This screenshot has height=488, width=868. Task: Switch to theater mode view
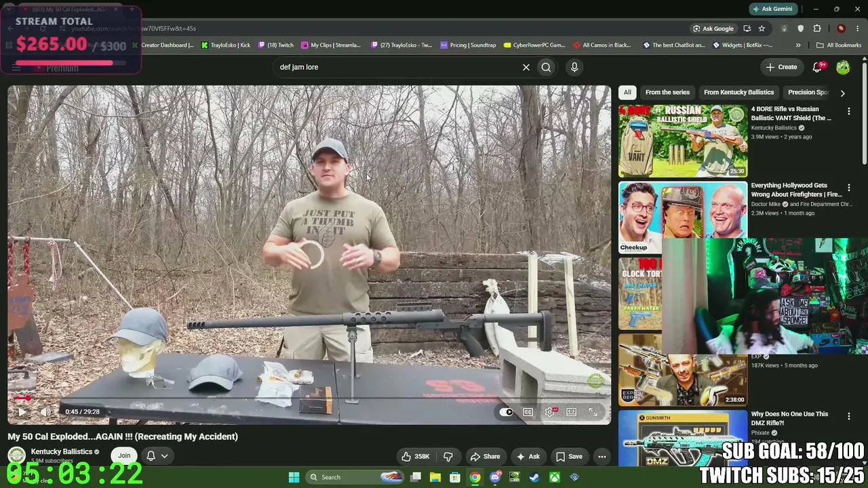(x=572, y=411)
